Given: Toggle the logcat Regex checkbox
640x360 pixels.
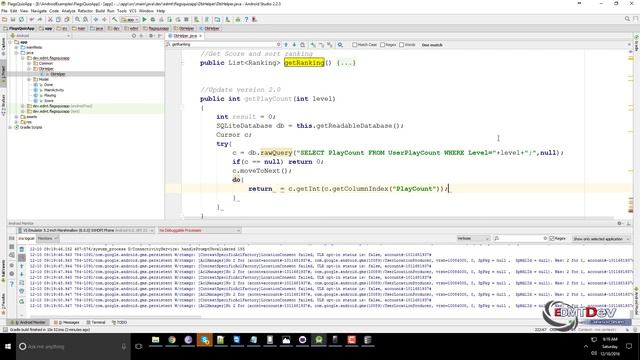Looking at the screenshot, I should tap(552, 238).
